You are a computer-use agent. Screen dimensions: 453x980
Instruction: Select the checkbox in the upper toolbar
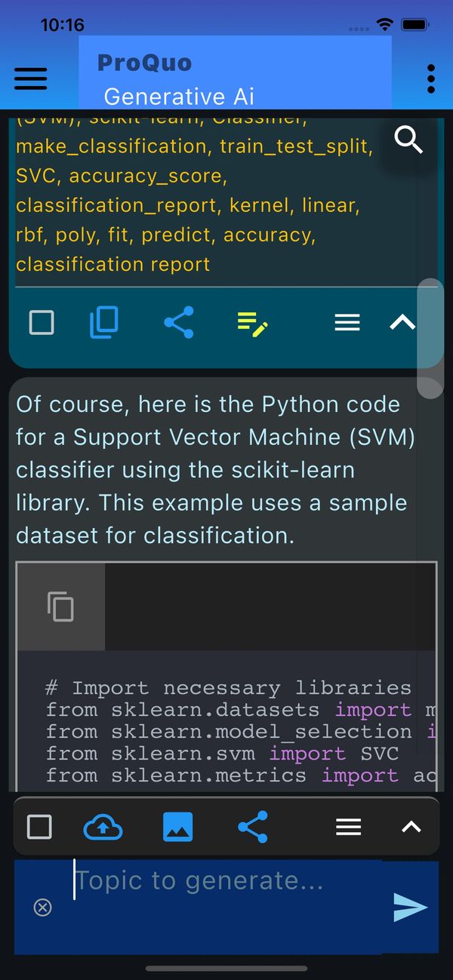click(42, 322)
